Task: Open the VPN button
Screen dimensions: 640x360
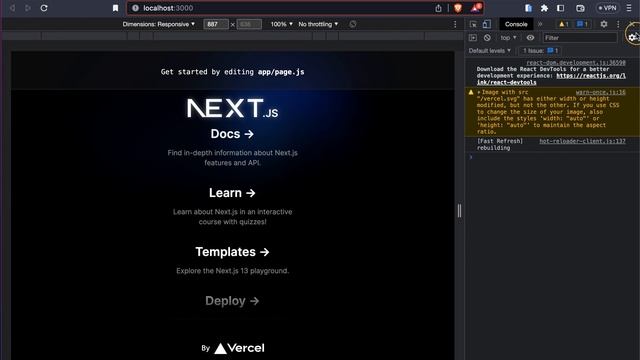Action: [x=607, y=8]
